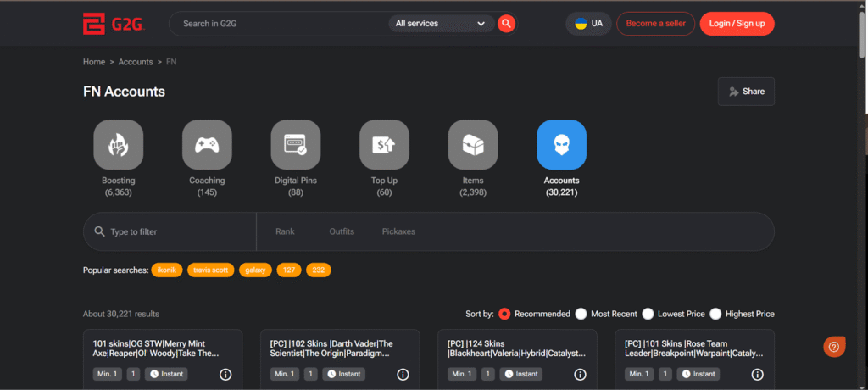Choose Highest Price sorting
This screenshot has width=868, height=390.
[715, 314]
